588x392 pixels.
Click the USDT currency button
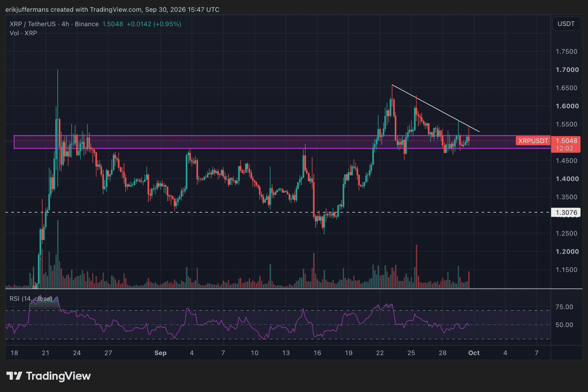[x=566, y=24]
